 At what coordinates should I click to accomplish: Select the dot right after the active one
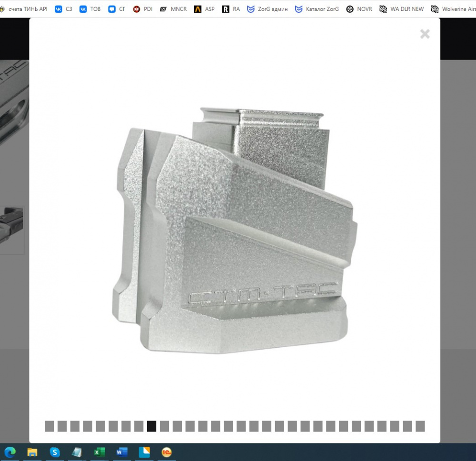pos(164,426)
